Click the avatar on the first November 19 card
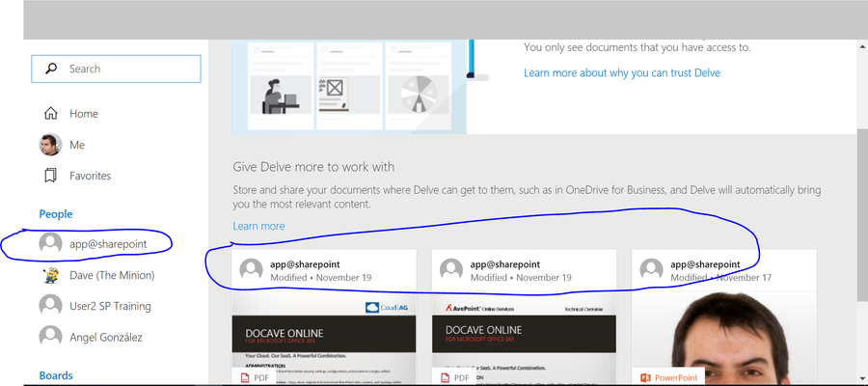 (252, 269)
